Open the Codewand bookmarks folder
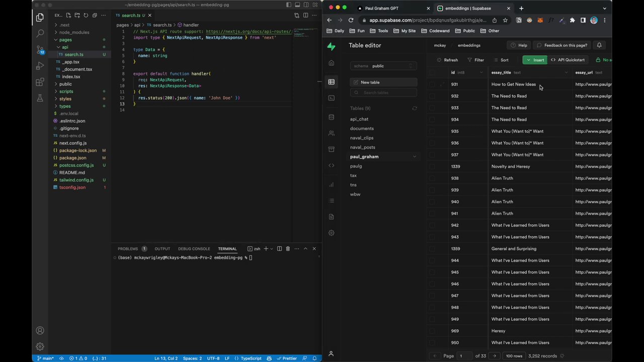The width and height of the screenshot is (644, 362). (x=435, y=31)
